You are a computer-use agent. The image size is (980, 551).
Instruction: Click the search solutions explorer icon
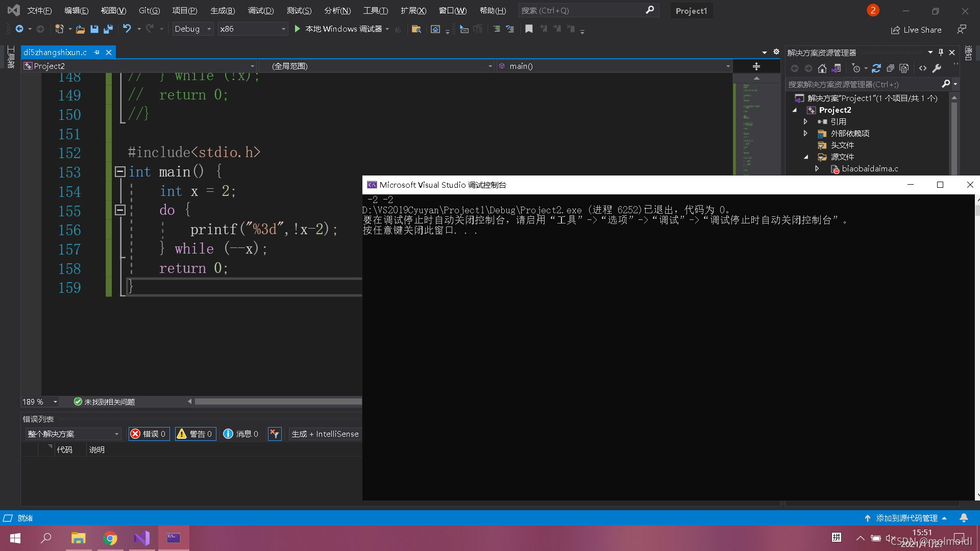pos(946,84)
